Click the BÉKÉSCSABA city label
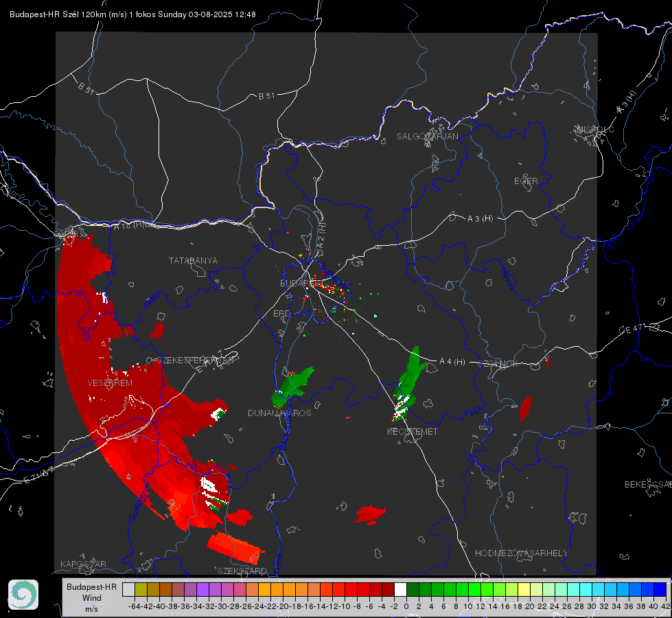This screenshot has width=672, height=618. [x=648, y=484]
